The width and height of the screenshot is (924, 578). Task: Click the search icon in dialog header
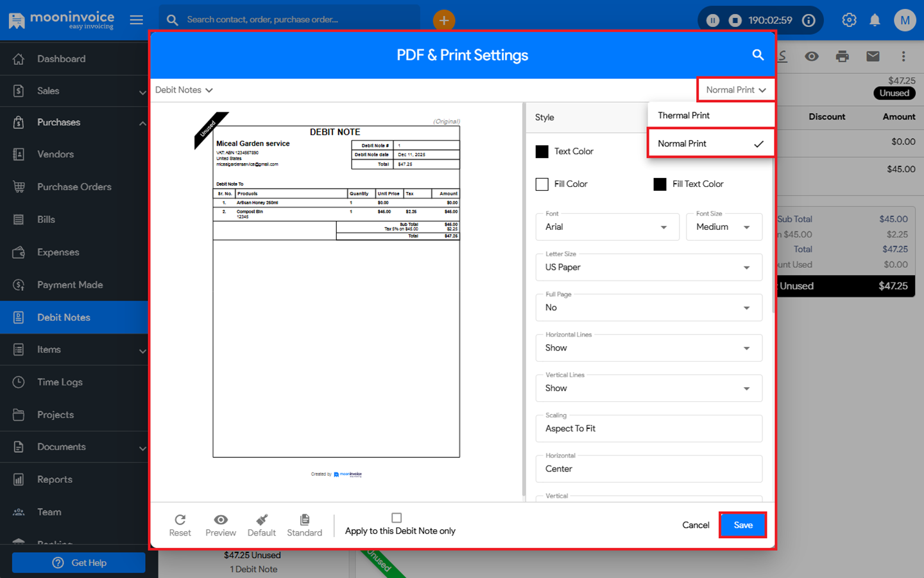click(x=758, y=55)
